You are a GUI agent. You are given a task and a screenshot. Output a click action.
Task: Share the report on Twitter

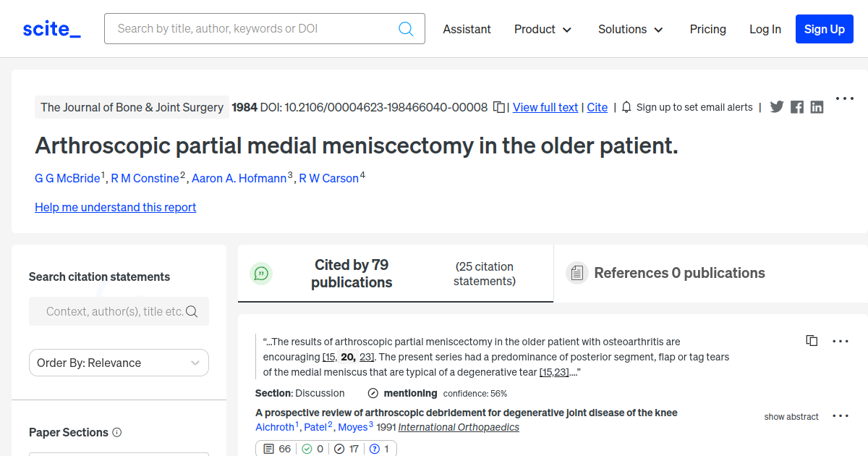click(x=777, y=107)
